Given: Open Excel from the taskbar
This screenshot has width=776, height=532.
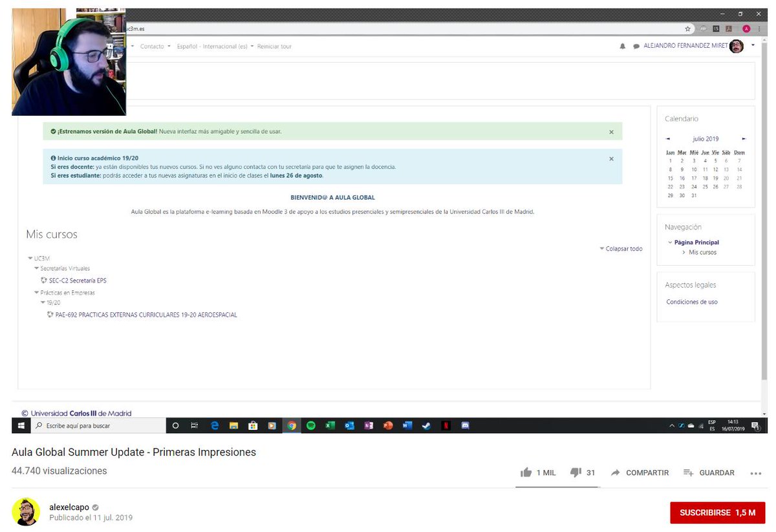Looking at the screenshot, I should coord(330,426).
